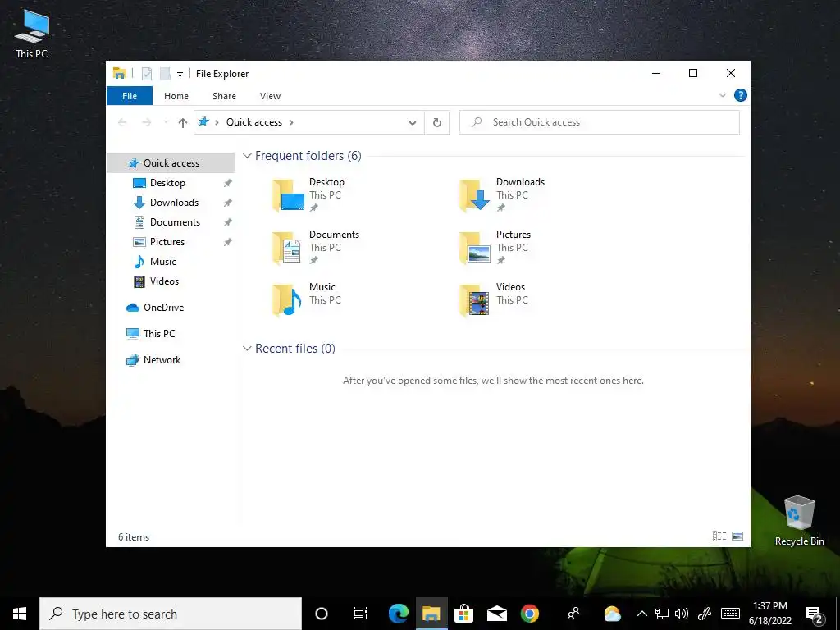Open the People icon in taskbar
840x630 pixels.
[x=573, y=614]
